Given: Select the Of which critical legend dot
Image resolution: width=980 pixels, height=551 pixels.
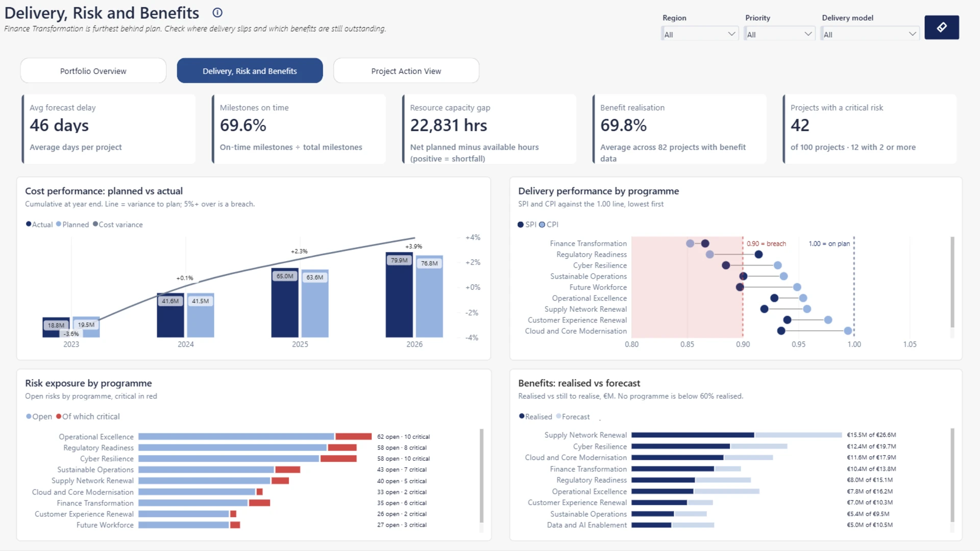Looking at the screenshot, I should 59,416.
